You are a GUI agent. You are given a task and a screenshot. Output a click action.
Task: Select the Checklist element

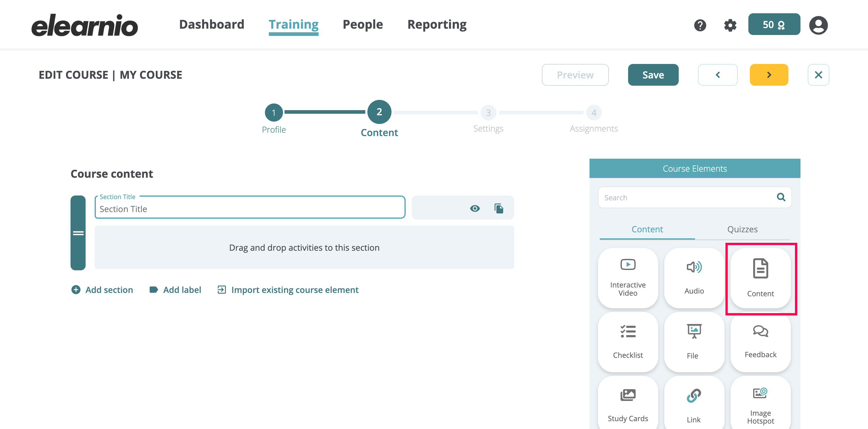627,342
